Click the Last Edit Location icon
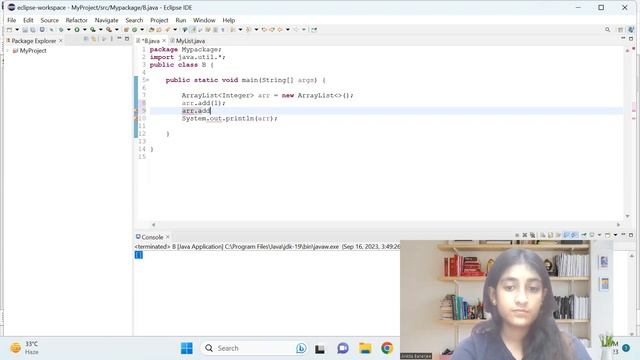 pyautogui.click(x=264, y=29)
